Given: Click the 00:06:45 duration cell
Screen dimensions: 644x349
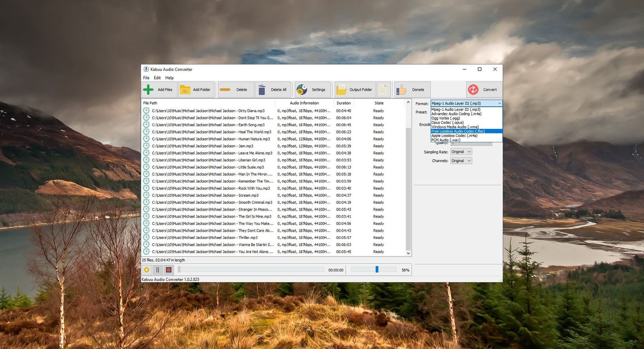Looking at the screenshot, I should (344, 125).
